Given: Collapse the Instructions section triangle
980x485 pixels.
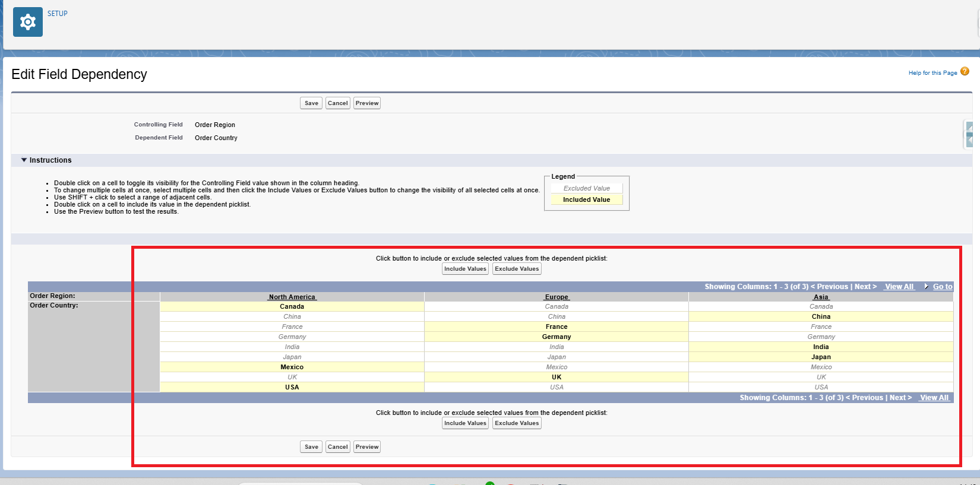Looking at the screenshot, I should pos(24,160).
